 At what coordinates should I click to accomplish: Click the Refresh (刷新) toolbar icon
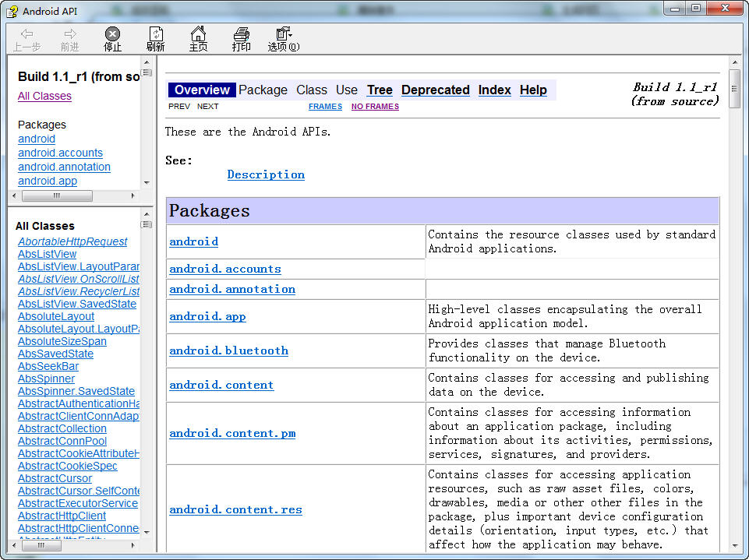point(156,39)
